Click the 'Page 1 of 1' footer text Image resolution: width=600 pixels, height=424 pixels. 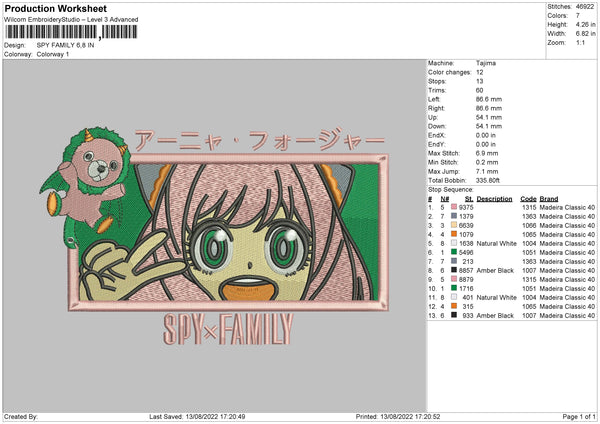click(x=579, y=417)
